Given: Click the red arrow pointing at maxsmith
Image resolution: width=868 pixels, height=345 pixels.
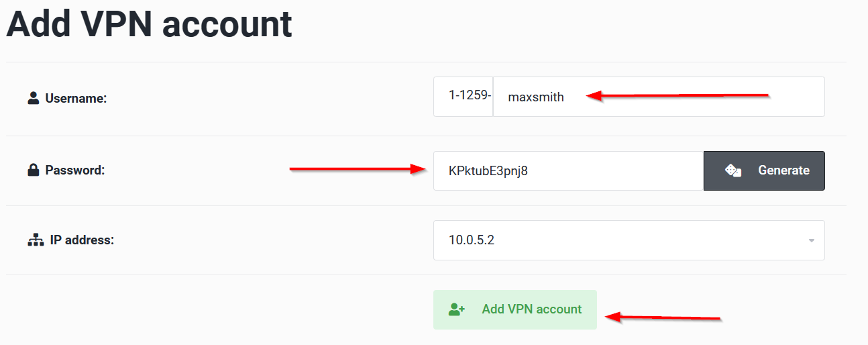Looking at the screenshot, I should click(x=677, y=96).
